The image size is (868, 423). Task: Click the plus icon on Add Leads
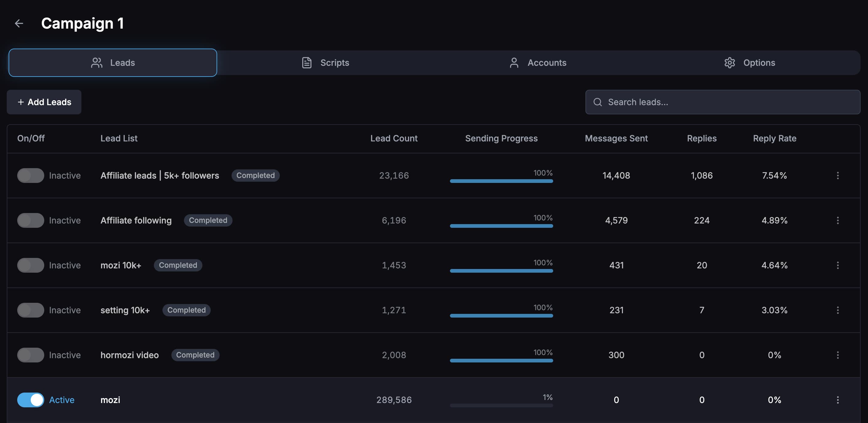[x=22, y=102]
